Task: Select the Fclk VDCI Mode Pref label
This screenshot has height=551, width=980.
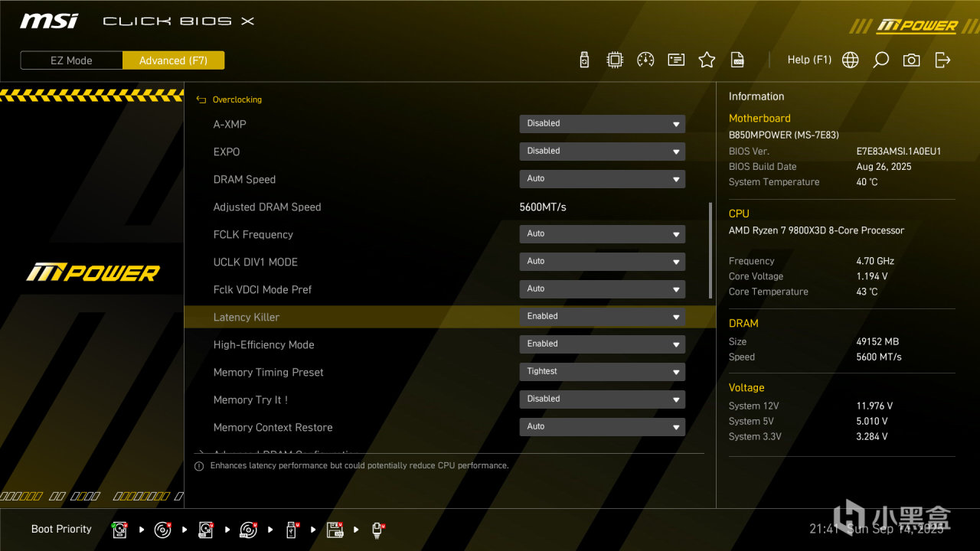Action: pyautogui.click(x=263, y=289)
